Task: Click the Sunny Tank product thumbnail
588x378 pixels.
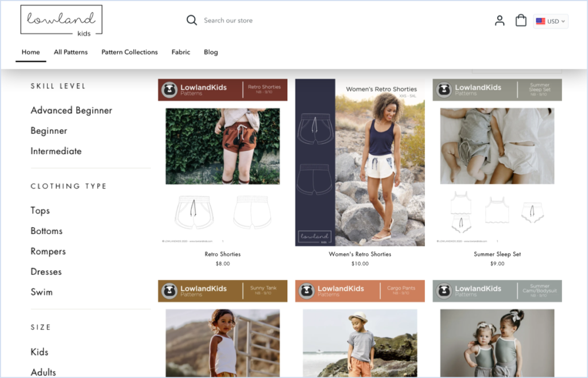Action: [222, 342]
